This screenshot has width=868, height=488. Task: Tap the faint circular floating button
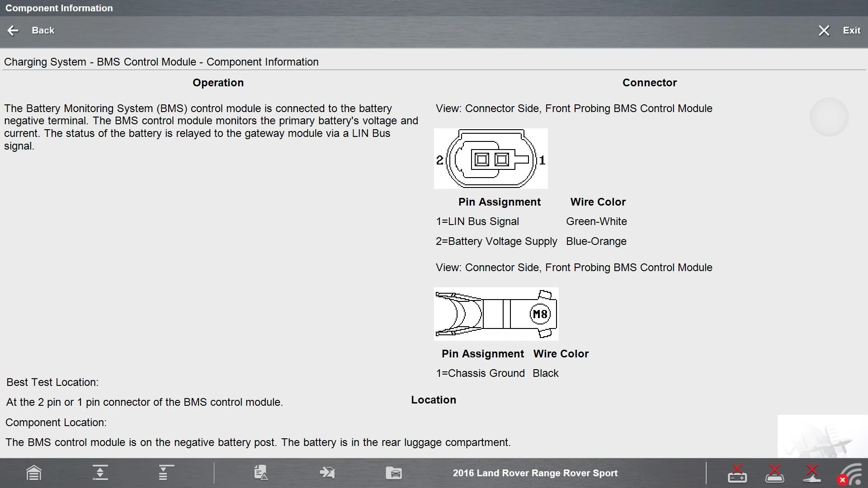[x=829, y=117]
